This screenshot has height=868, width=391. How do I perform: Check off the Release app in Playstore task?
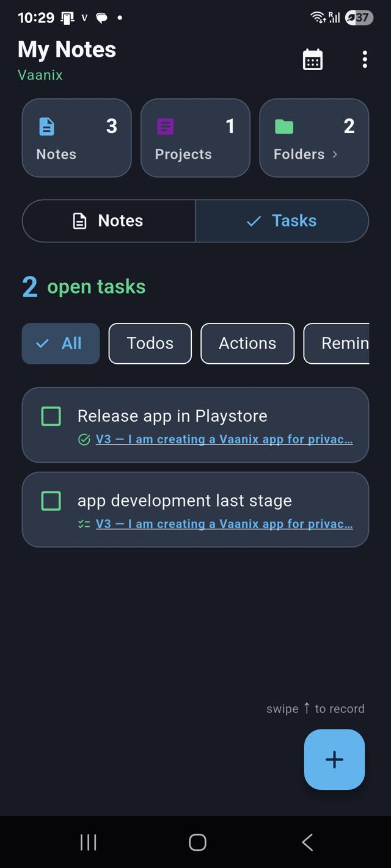[51, 416]
